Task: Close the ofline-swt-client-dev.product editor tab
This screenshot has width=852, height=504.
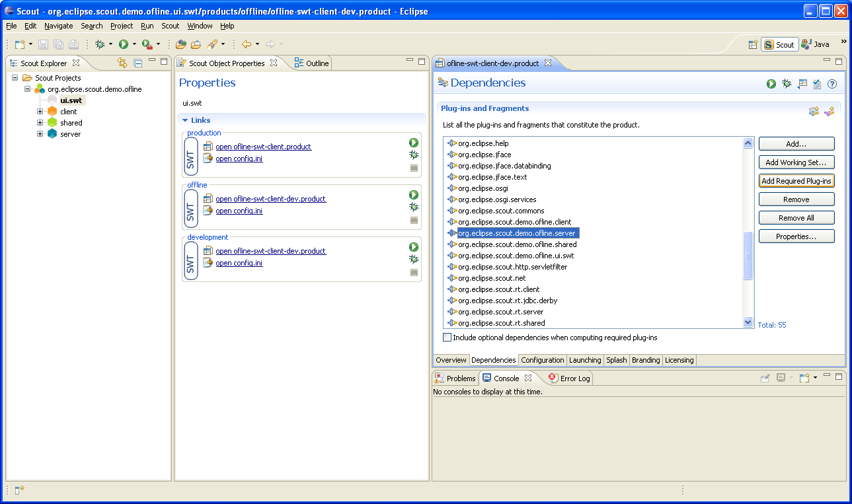Action: 547,63
